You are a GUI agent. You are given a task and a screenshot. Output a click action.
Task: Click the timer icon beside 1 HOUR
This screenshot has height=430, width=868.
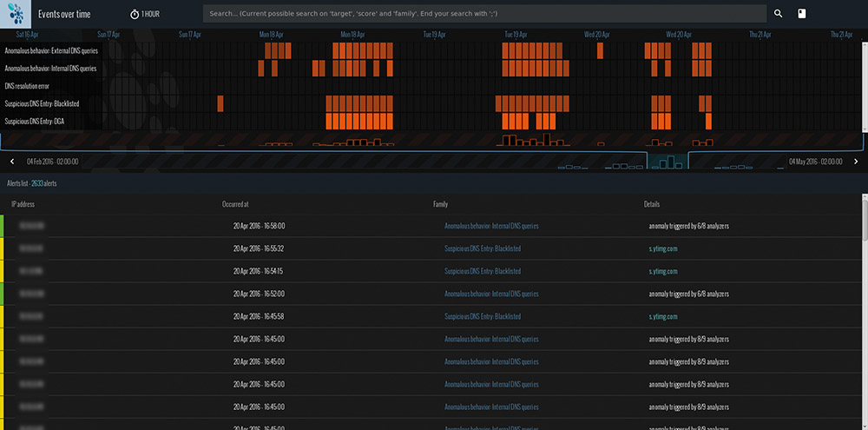pyautogui.click(x=135, y=14)
